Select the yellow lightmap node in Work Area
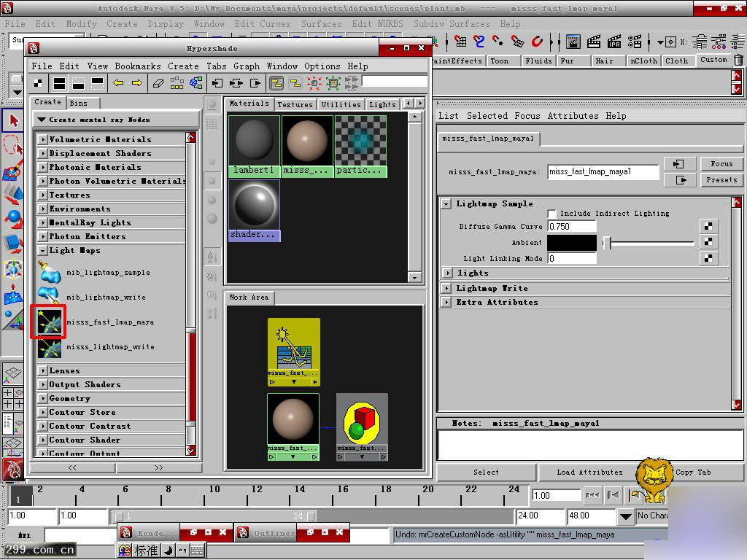This screenshot has width=747, height=560. coord(293,347)
